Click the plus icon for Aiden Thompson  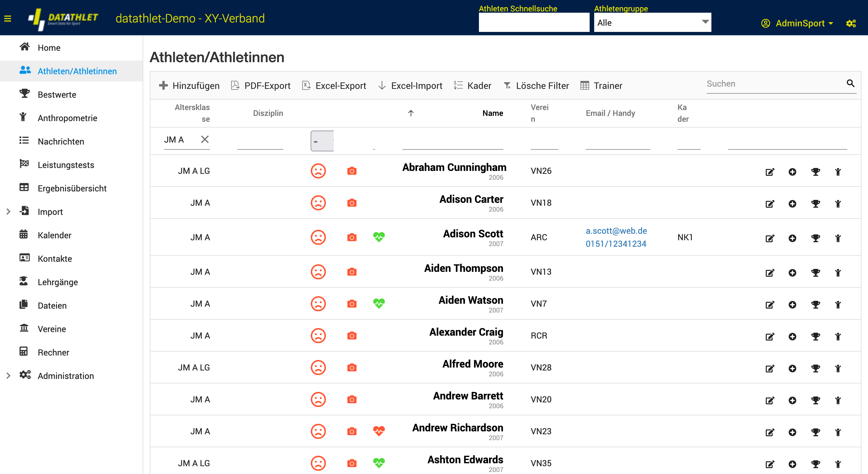(x=792, y=272)
